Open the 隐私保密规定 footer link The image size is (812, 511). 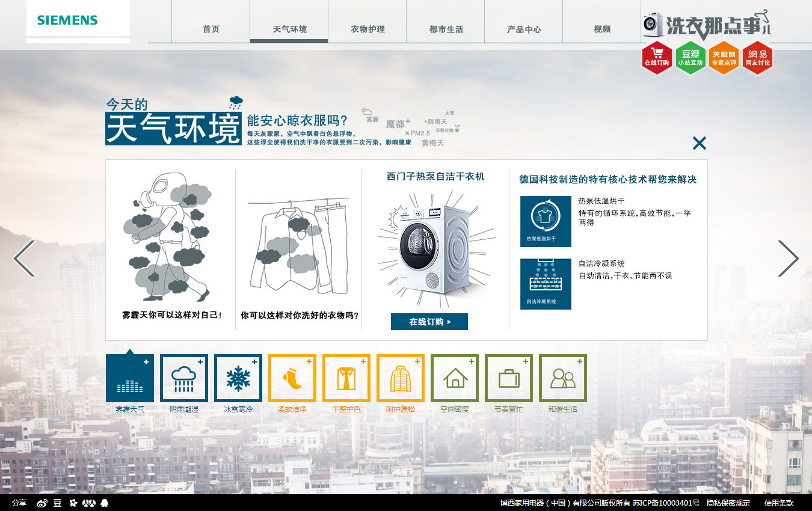(728, 503)
